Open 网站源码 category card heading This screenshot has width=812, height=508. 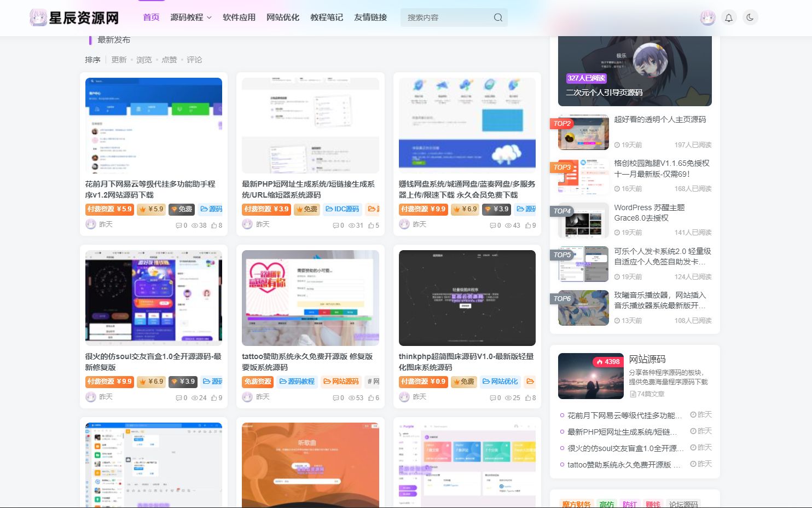click(647, 359)
